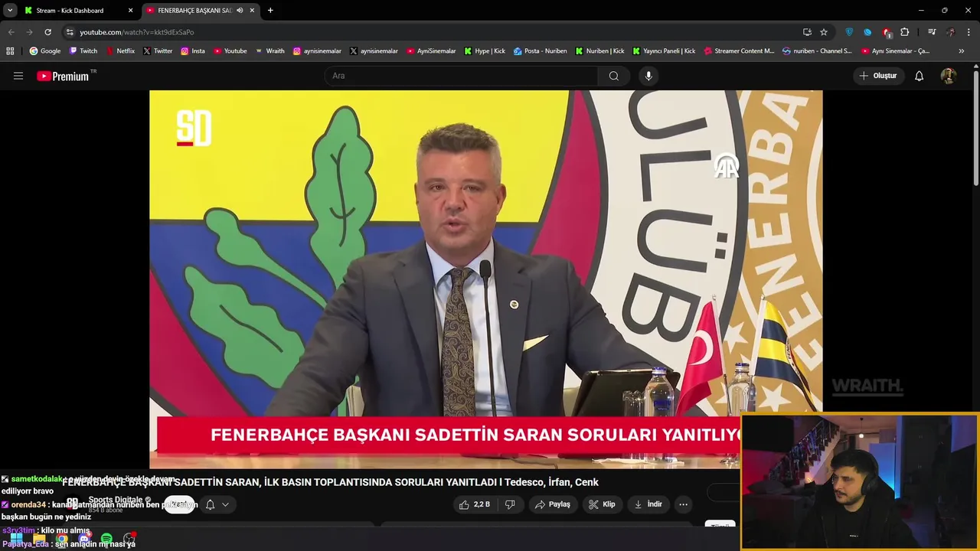This screenshot has height=551, width=980.
Task: Click the browser address bar URL
Action: tap(136, 32)
